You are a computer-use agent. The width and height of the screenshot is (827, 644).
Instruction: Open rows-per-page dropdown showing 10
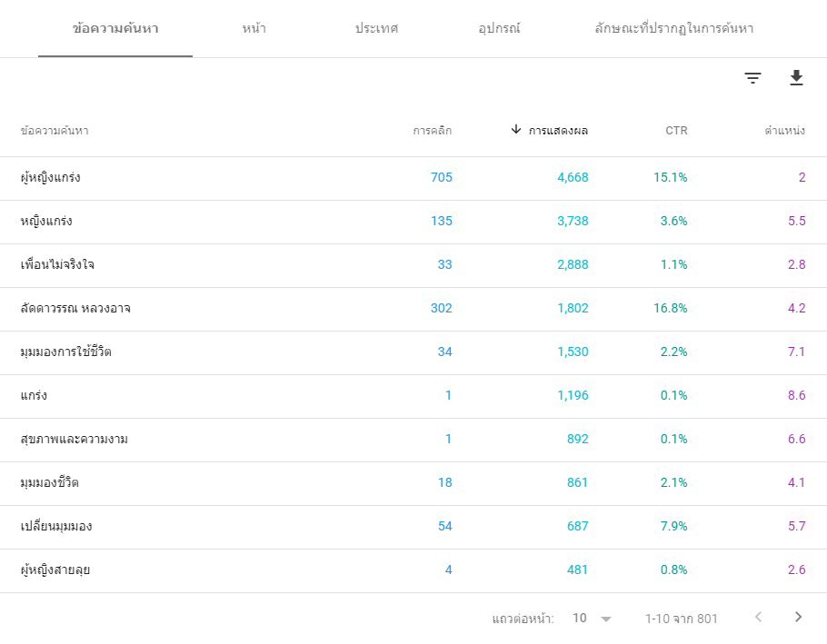(592, 619)
